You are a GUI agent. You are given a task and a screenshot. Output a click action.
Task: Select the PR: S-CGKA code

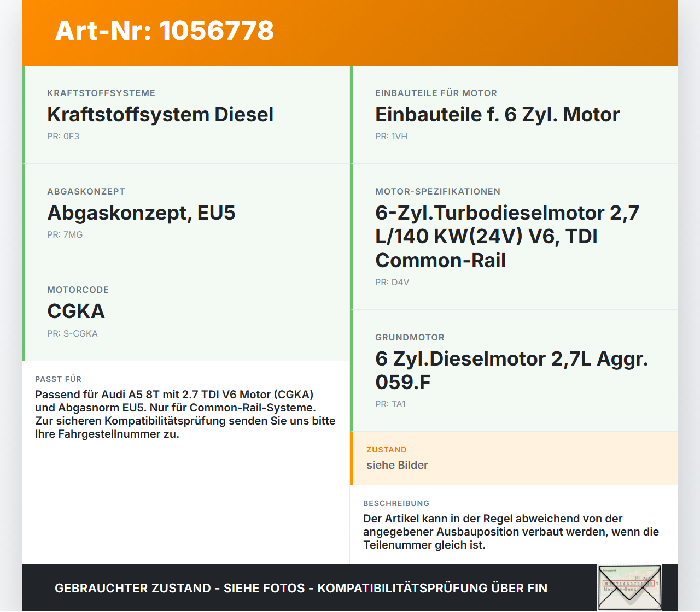(72, 334)
